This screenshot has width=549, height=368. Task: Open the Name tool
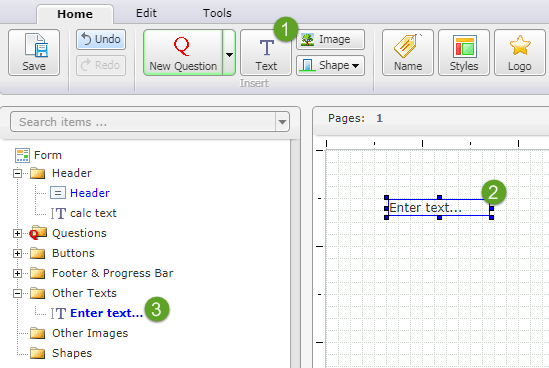click(408, 53)
